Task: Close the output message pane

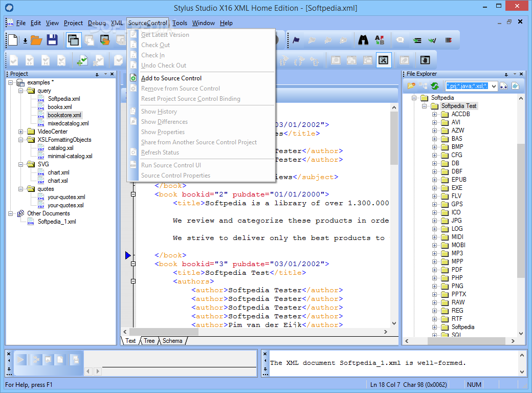Action: [x=265, y=354]
